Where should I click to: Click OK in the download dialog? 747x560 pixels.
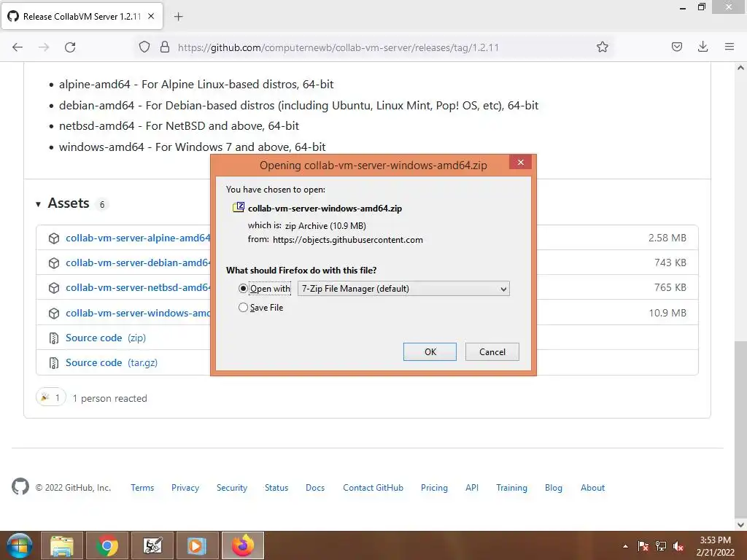click(x=430, y=352)
